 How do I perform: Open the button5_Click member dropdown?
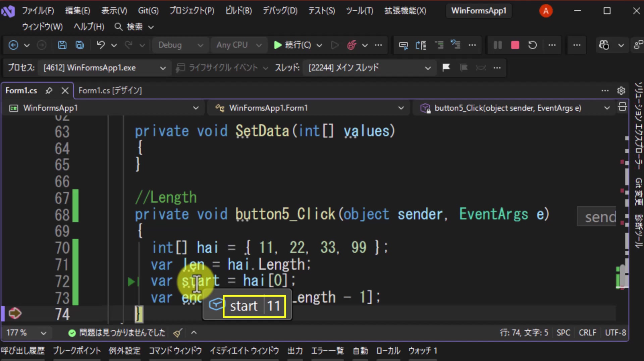tap(515, 108)
